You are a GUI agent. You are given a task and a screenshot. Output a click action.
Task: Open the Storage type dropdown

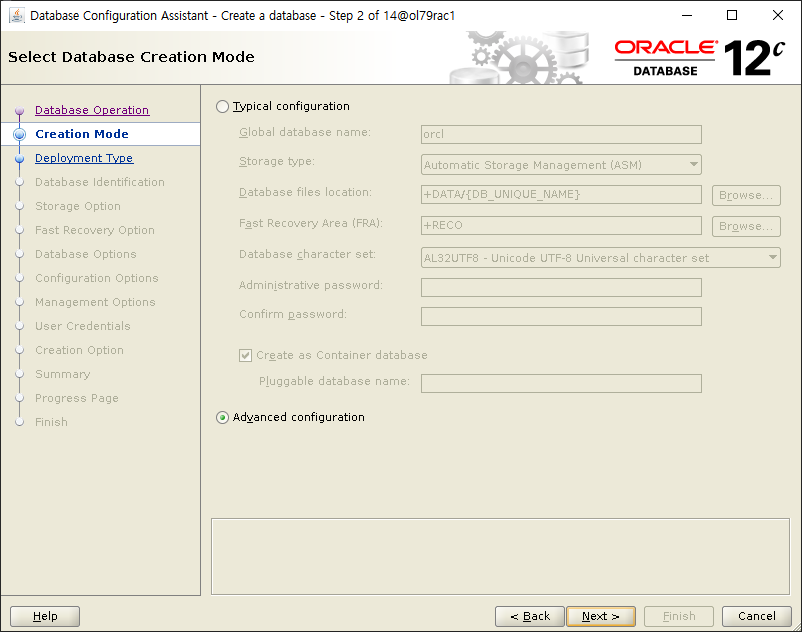click(561, 165)
